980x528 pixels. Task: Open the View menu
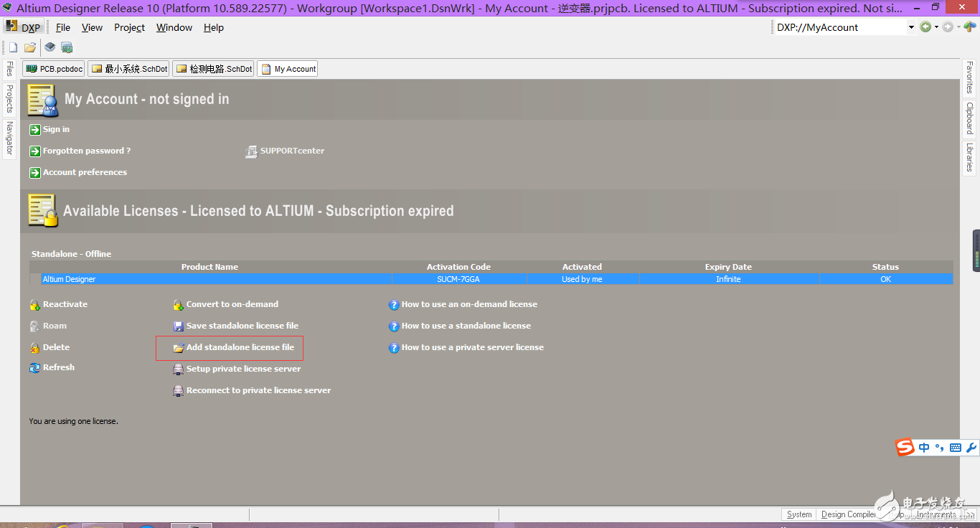(x=92, y=27)
